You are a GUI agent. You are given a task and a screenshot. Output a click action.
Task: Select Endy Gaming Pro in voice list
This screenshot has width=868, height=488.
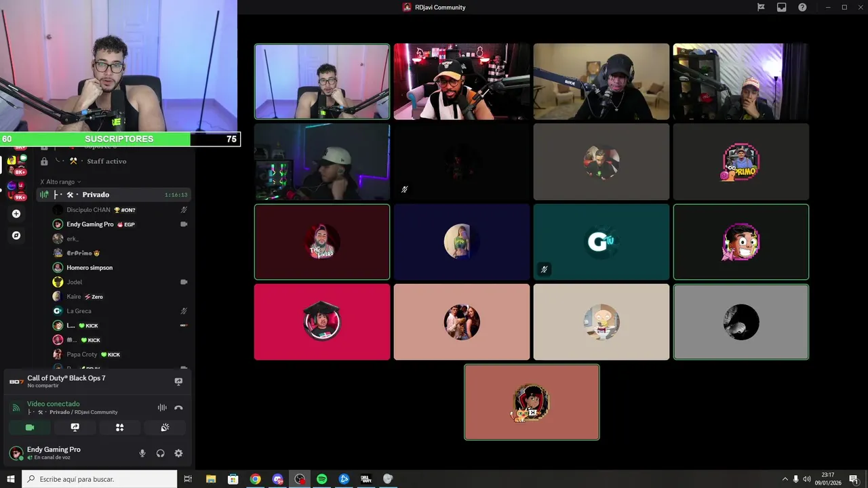[x=119, y=224]
